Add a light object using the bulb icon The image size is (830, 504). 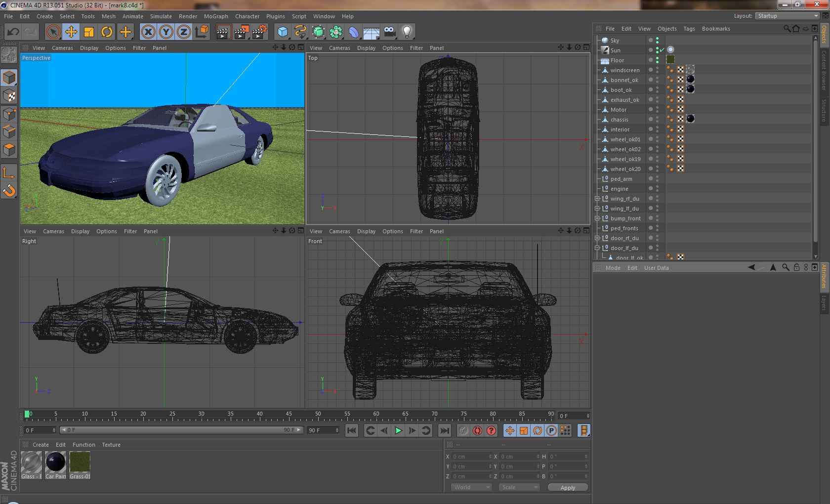(407, 32)
